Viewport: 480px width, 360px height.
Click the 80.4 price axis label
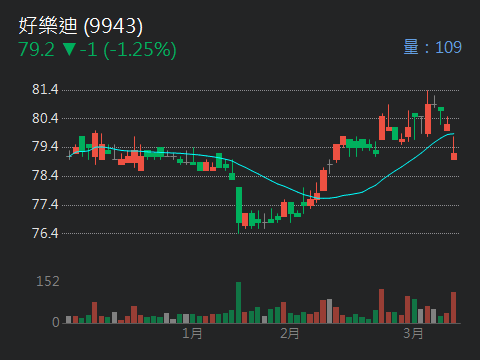coord(45,118)
